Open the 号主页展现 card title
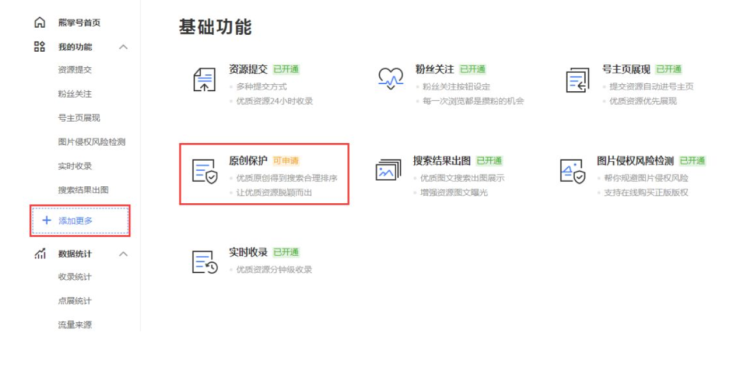The image size is (740, 368). tap(626, 69)
